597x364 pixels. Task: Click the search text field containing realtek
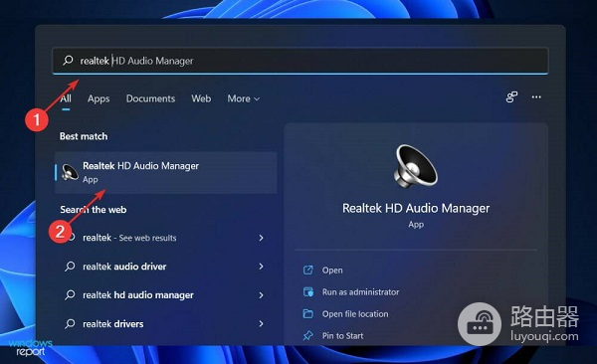[300, 61]
